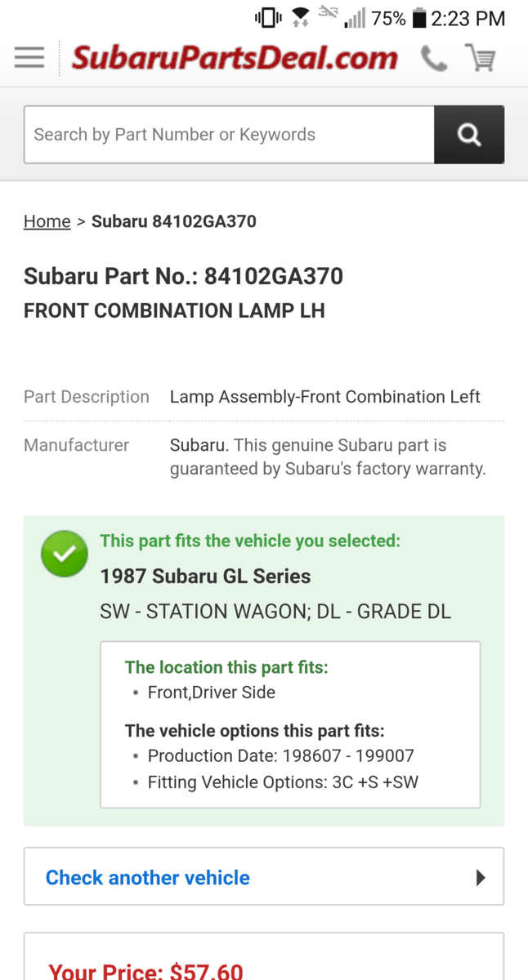Tap the green fitment checkmark icon
The width and height of the screenshot is (528, 980).
pos(65,555)
